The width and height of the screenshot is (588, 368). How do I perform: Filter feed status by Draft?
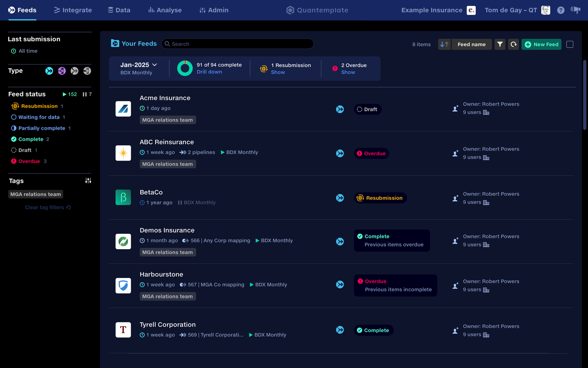[x=24, y=150]
